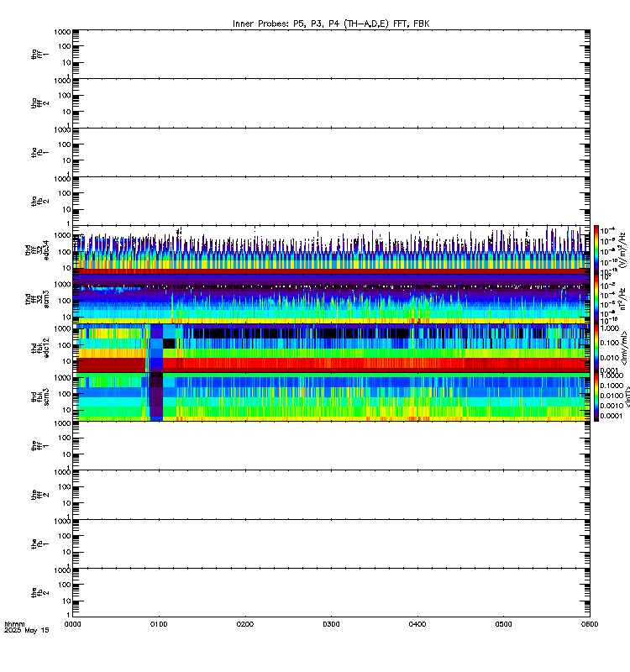630x672 pixels.
Task: Click the thd fff edc34 spectrogram plot
Action: (331, 249)
